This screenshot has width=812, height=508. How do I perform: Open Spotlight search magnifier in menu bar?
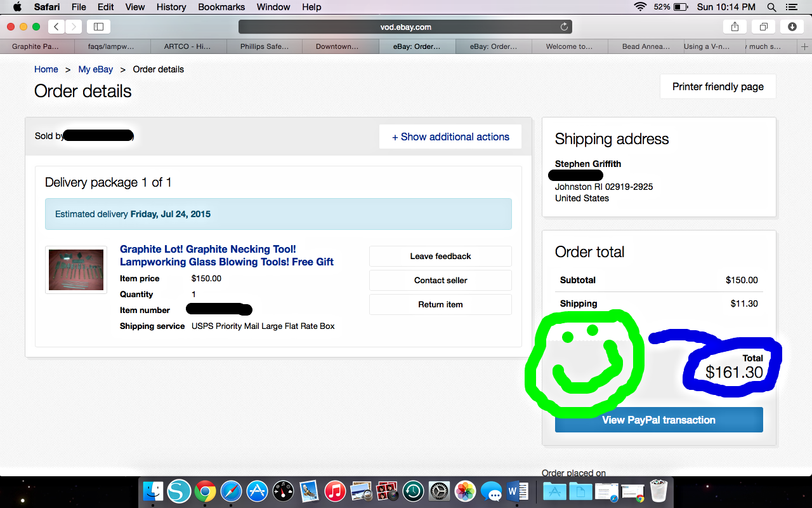[x=771, y=7]
